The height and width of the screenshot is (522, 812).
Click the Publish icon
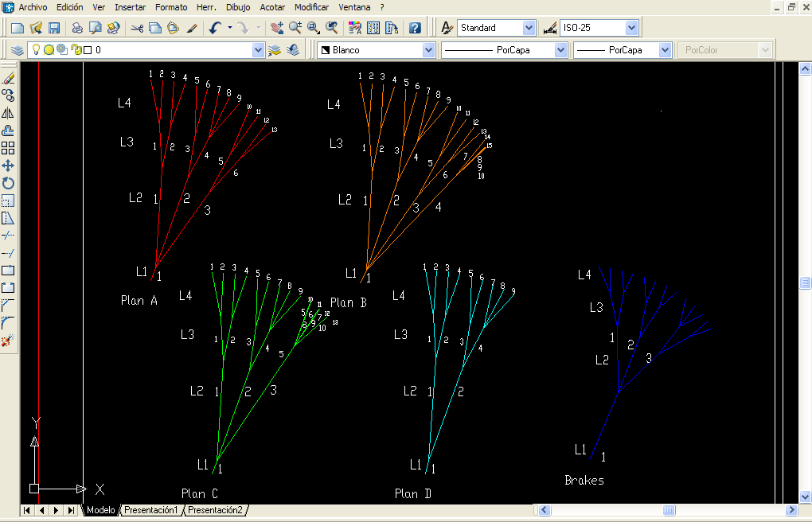(x=113, y=28)
